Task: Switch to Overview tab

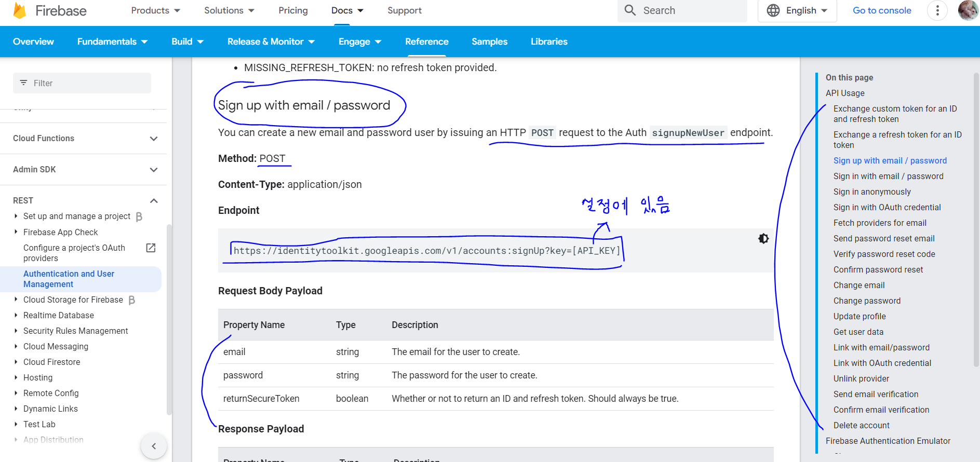Action: pos(33,42)
